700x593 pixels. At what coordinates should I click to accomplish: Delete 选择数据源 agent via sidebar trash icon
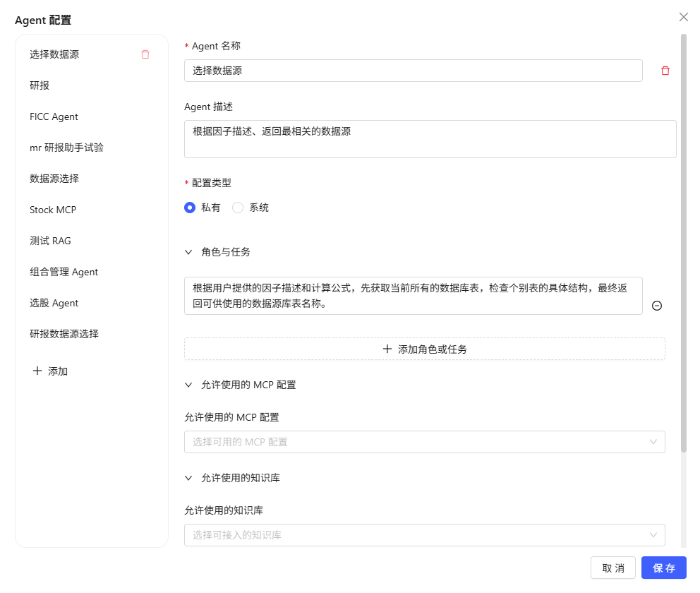point(145,54)
